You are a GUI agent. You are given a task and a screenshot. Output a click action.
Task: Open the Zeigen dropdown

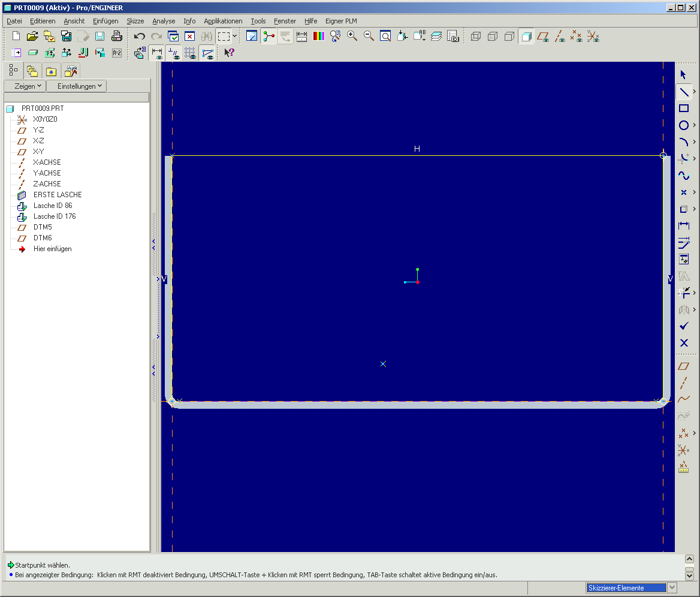(25, 86)
